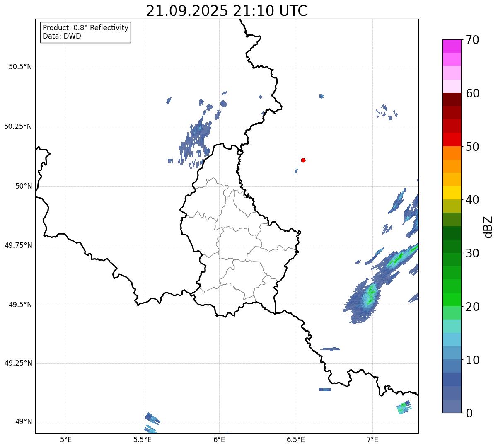
Task: Click the 49.5°N latitude label
Action: [20, 305]
